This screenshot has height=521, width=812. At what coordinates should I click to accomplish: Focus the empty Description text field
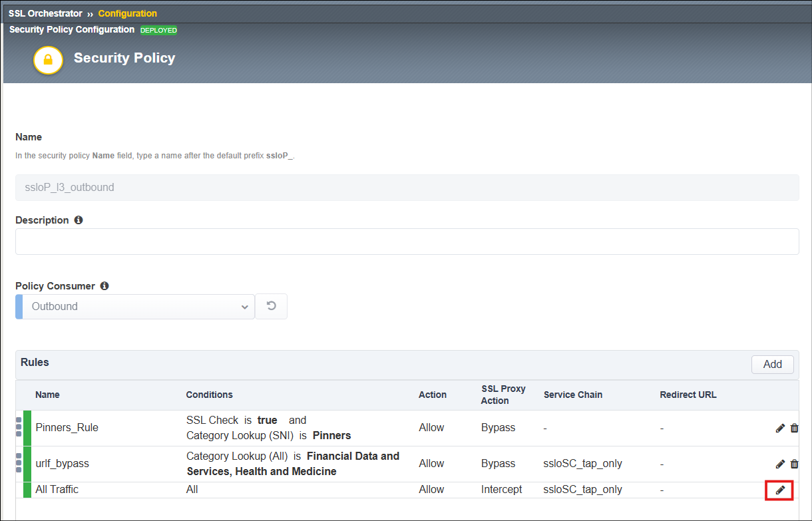pos(407,242)
